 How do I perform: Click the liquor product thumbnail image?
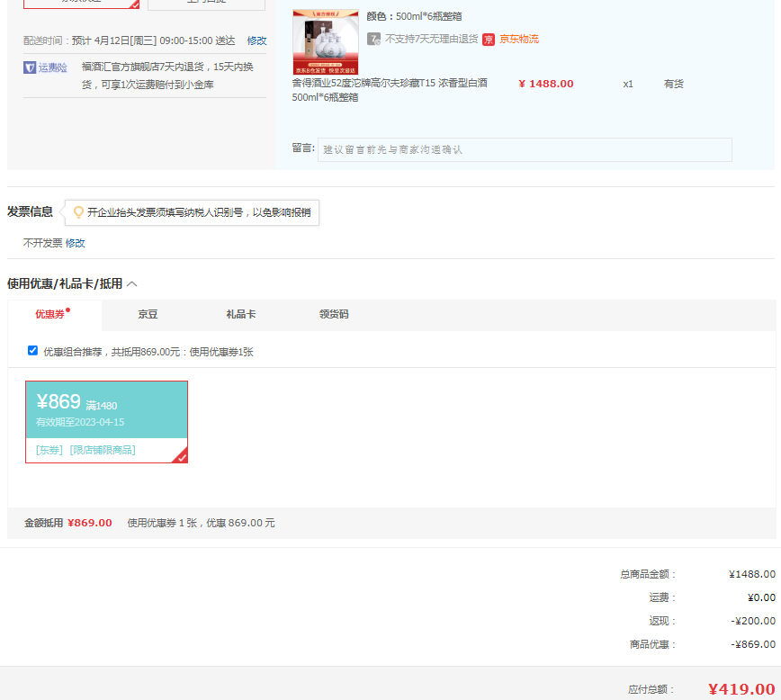point(326,42)
